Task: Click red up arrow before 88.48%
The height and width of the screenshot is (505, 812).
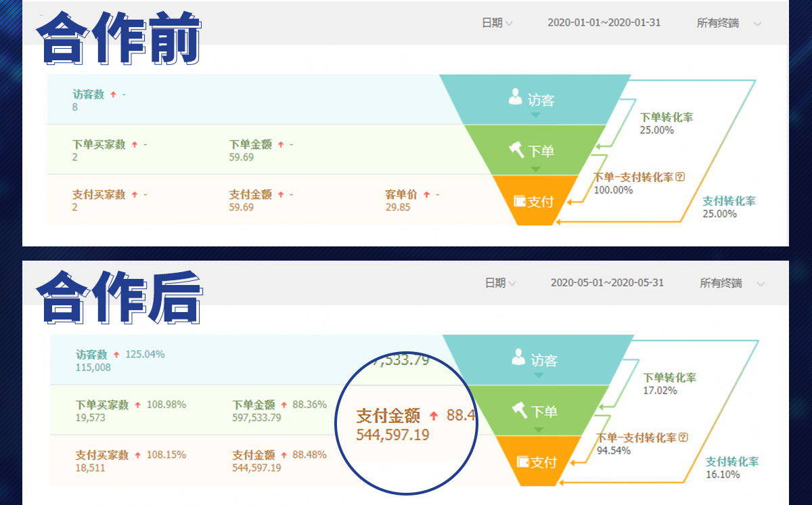Action: click(x=284, y=456)
